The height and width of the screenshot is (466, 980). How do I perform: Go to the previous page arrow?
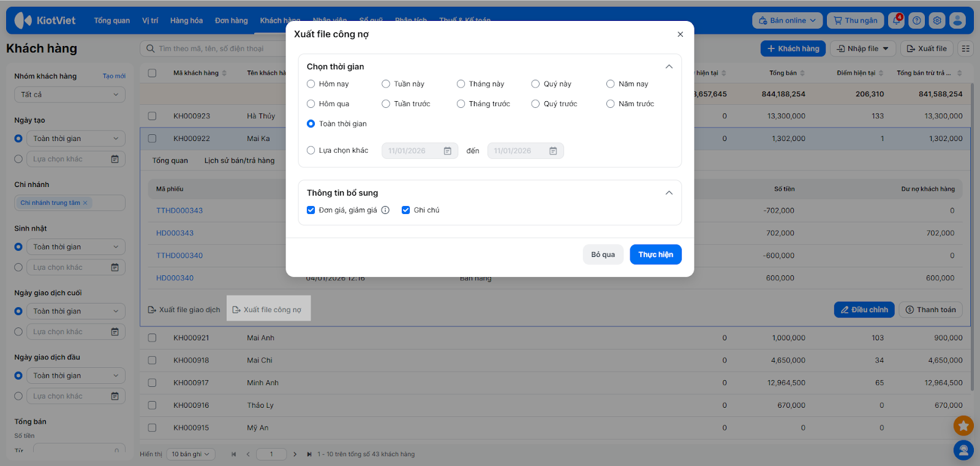248,454
